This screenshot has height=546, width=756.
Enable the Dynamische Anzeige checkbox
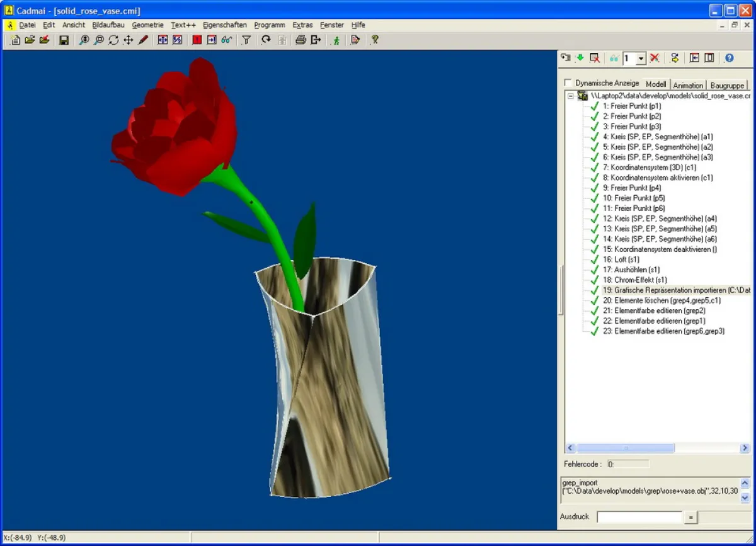point(568,83)
